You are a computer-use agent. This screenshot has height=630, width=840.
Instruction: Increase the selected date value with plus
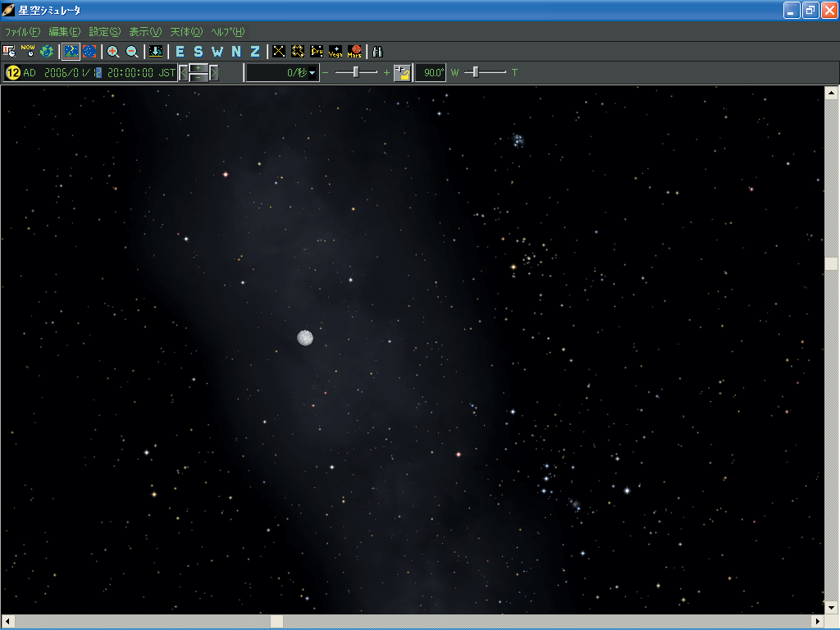tap(199, 68)
